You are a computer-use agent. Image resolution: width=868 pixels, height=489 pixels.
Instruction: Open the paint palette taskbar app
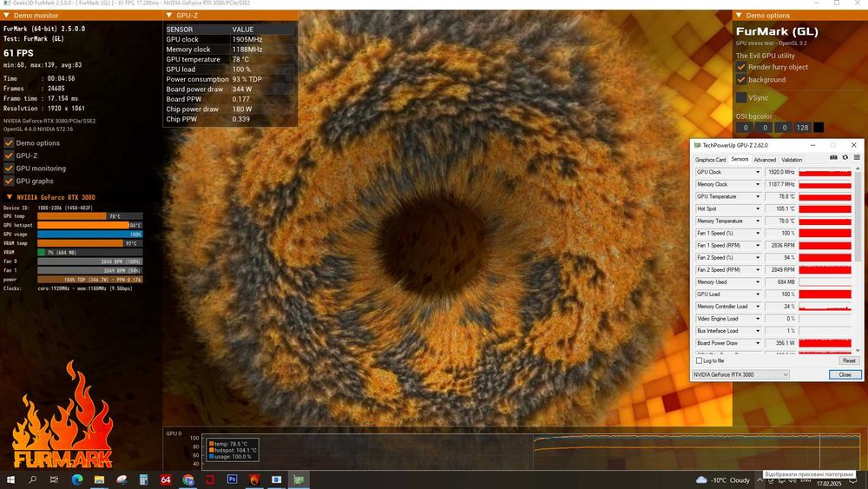coord(122,479)
